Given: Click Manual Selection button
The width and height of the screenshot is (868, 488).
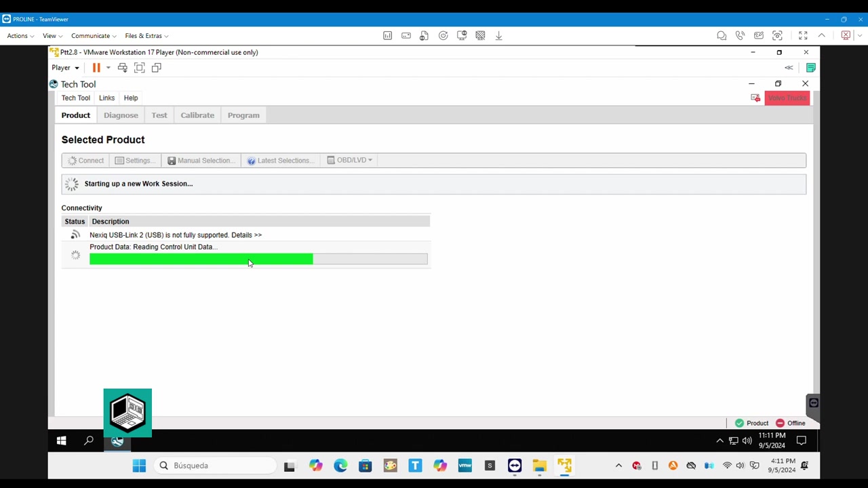Looking at the screenshot, I should point(201,161).
